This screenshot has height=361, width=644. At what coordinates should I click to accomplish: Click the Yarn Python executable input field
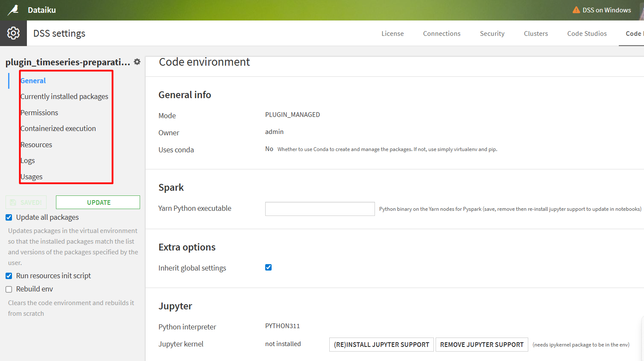320,209
